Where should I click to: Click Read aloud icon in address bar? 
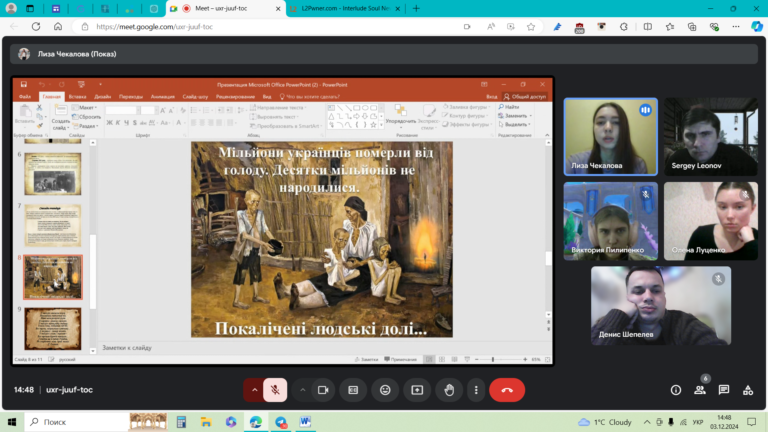491,26
